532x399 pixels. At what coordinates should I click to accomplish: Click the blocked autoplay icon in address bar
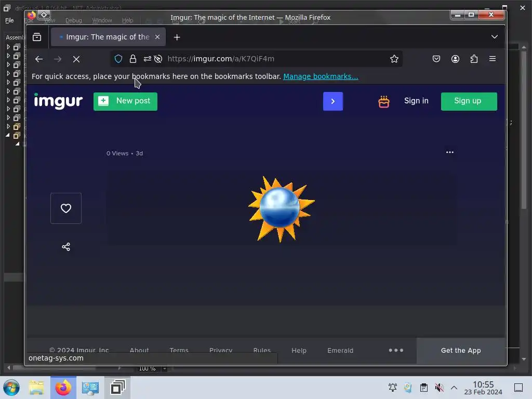pyautogui.click(x=158, y=59)
